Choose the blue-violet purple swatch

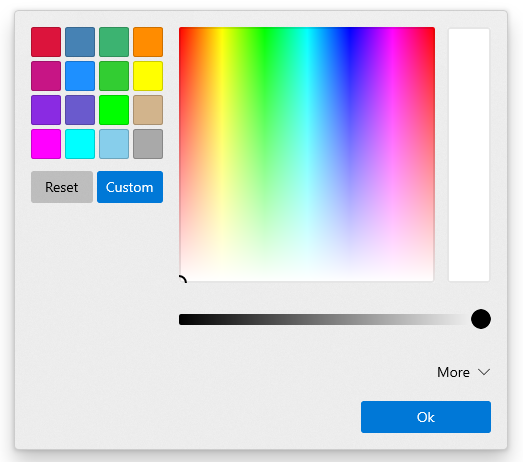46,110
